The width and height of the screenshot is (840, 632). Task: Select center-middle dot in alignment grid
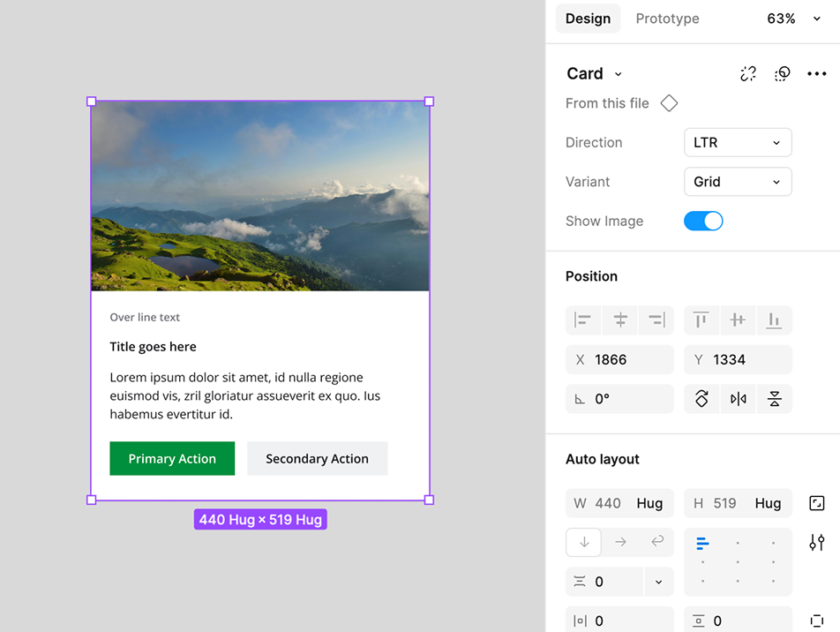coord(738,561)
